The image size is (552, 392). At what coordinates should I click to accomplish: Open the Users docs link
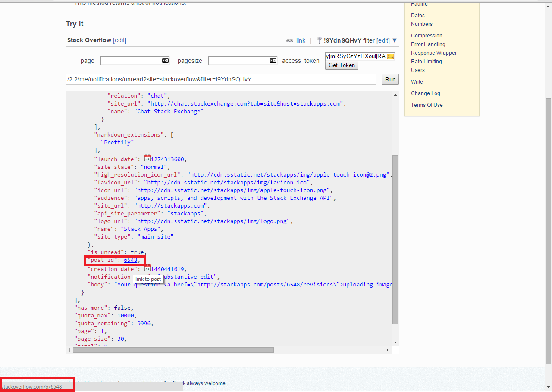418,70
